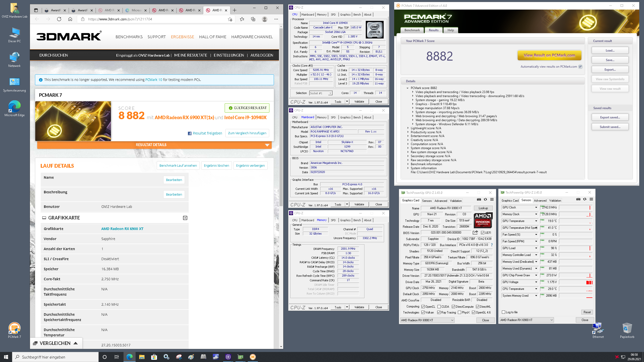Click Windows taskbar search box
Viewport: 644px width, 362px height.
(55, 357)
